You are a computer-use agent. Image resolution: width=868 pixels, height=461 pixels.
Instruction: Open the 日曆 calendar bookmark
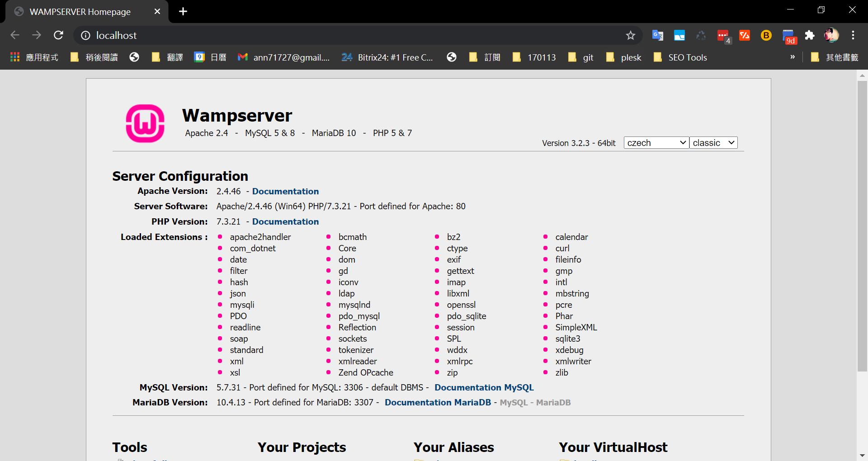pyautogui.click(x=211, y=57)
